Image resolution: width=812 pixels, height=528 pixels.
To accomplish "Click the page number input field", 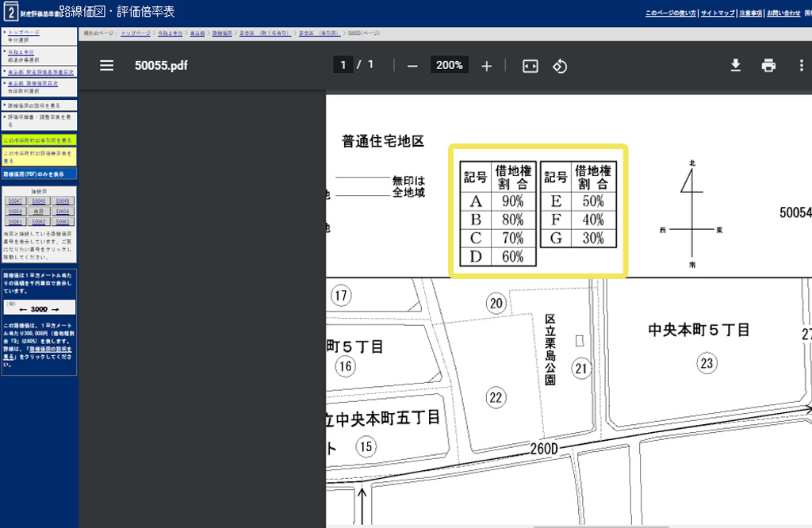I will click(343, 65).
